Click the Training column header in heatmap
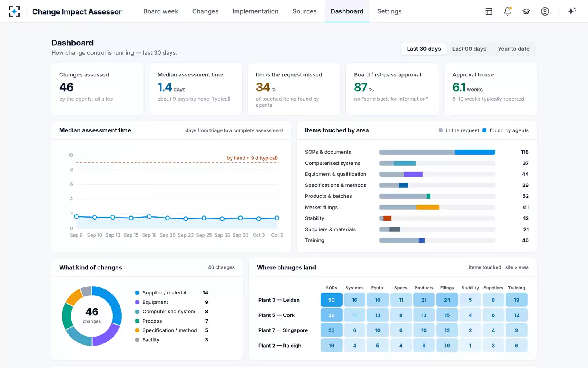 tap(517, 288)
